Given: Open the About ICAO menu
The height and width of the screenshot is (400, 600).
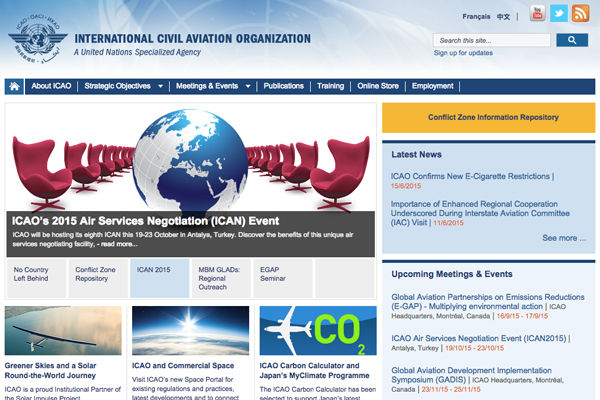Looking at the screenshot, I should pyautogui.click(x=51, y=86).
